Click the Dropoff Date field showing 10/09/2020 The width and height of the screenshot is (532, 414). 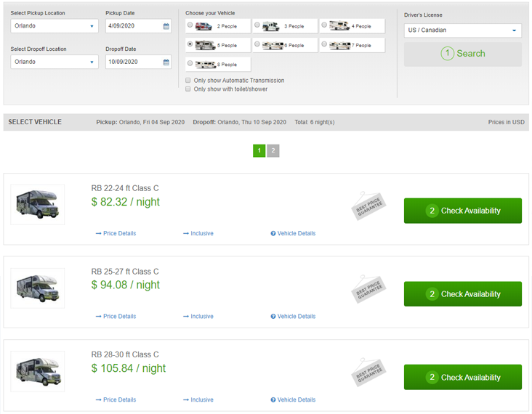[138, 62]
